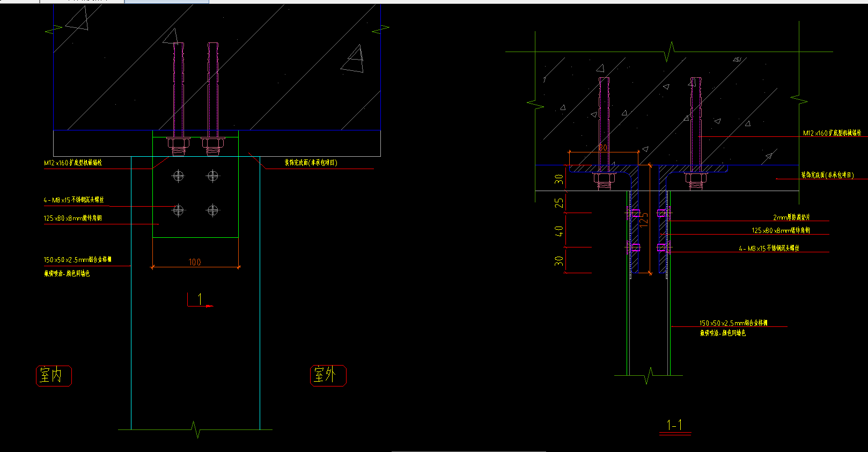868x452 pixels.
Task: Select the lower-right bolt hole symbol on the green plate
Action: coord(213,210)
